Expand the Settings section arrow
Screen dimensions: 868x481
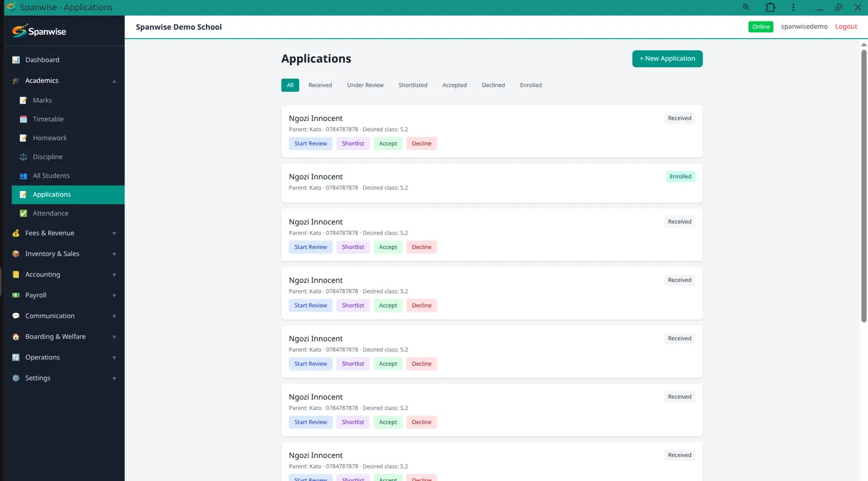(x=114, y=379)
